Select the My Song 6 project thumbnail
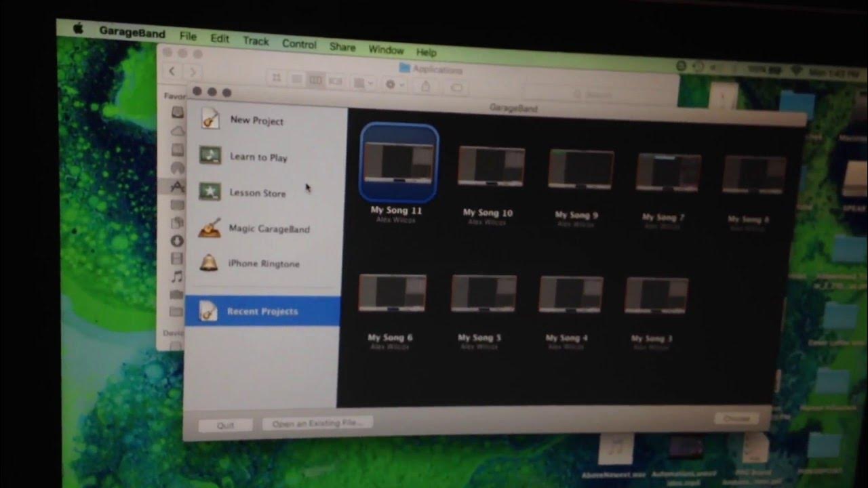Viewport: 868px width, 488px height. coord(392,293)
